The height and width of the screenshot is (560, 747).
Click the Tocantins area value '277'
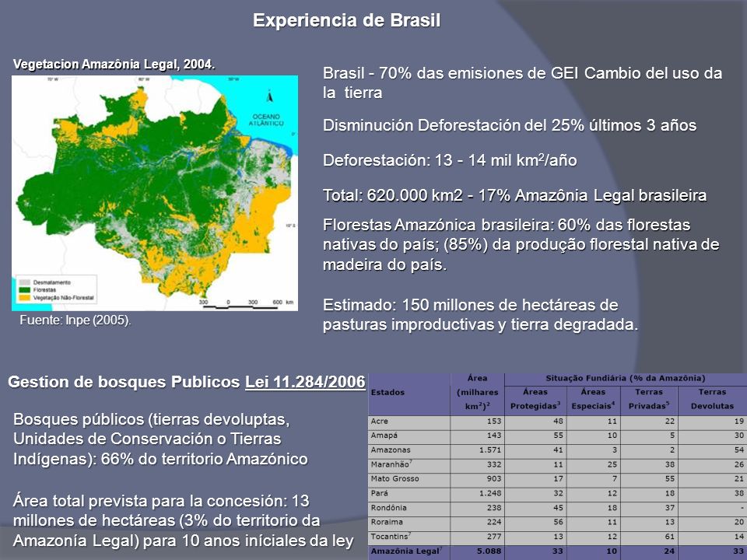tap(494, 536)
